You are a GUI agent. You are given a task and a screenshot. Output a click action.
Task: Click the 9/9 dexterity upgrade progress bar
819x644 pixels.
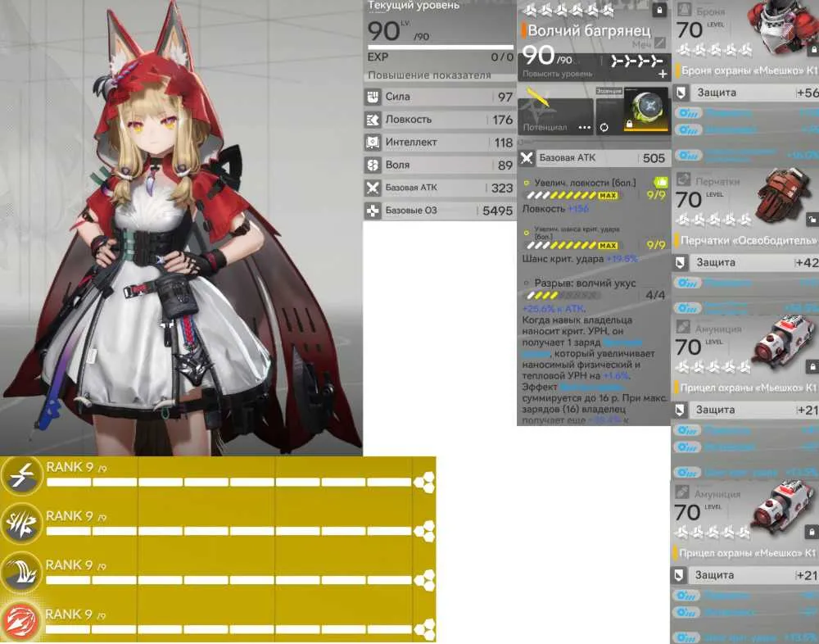tap(572, 196)
